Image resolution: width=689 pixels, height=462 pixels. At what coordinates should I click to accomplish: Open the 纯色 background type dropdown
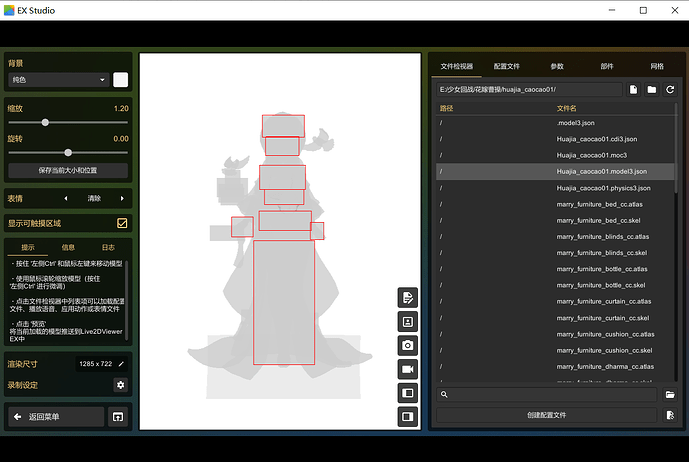point(59,80)
